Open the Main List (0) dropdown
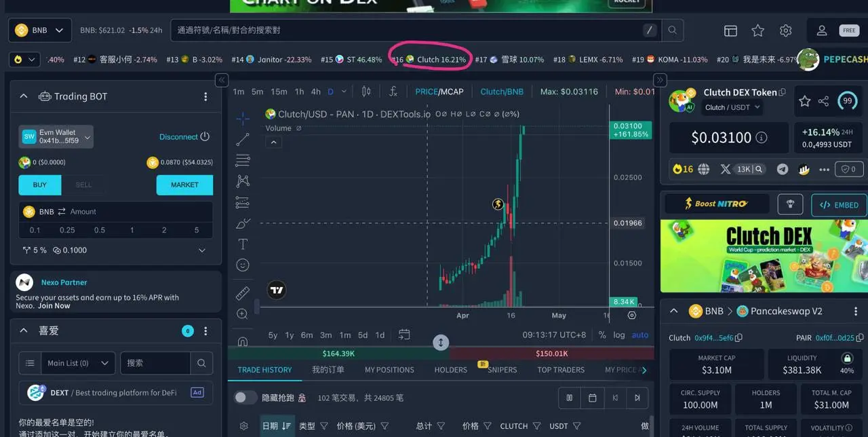Viewport: 868px width, 437px height. (x=78, y=363)
